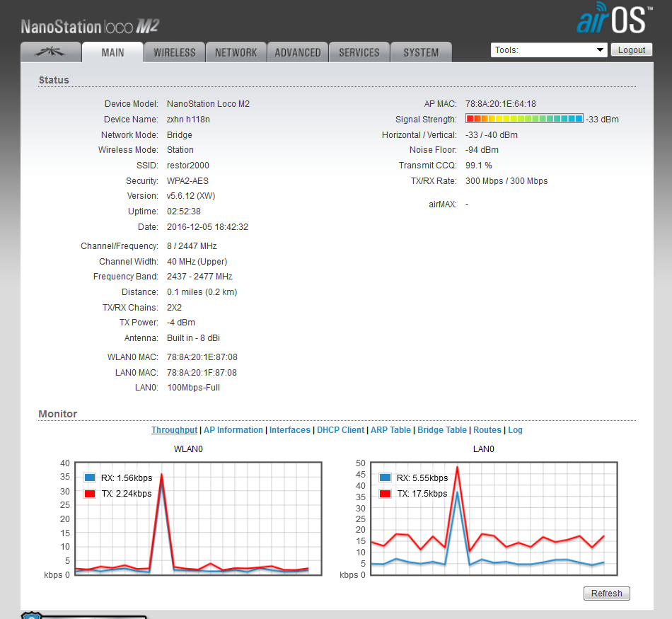Screen dimensions: 672x619
Task: Click the Channel Width value 40 MHz (Upper)
Action: pyautogui.click(x=197, y=262)
